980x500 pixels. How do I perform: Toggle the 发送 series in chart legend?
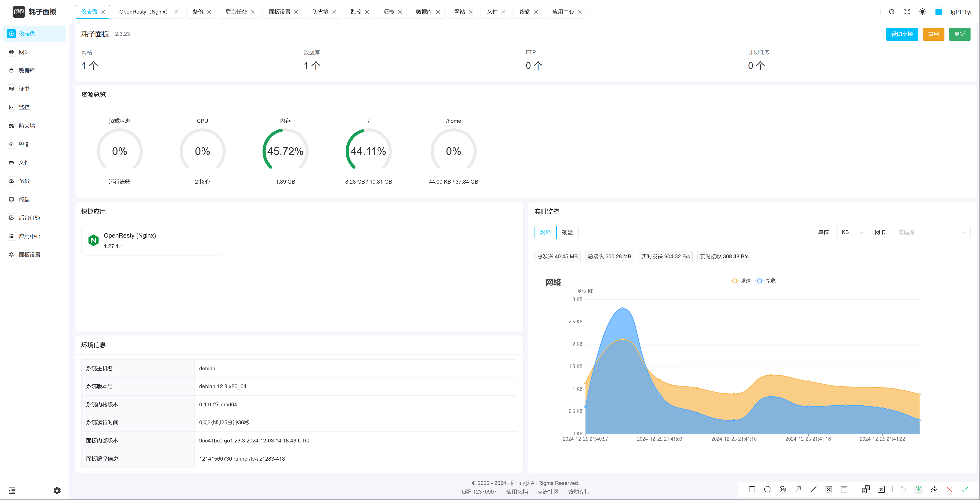[740, 281]
